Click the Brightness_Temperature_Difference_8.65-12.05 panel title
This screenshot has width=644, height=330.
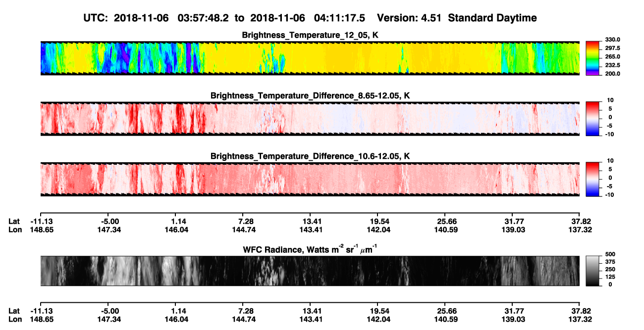tap(310, 95)
